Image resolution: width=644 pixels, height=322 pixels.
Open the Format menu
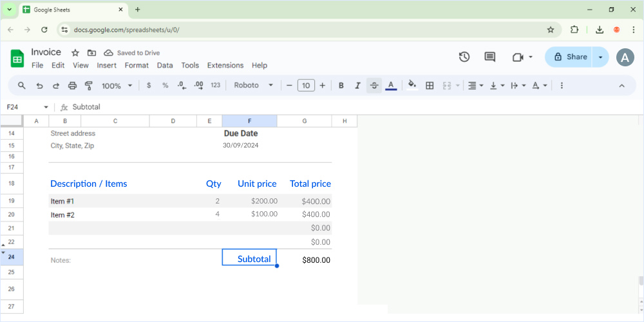(x=137, y=66)
